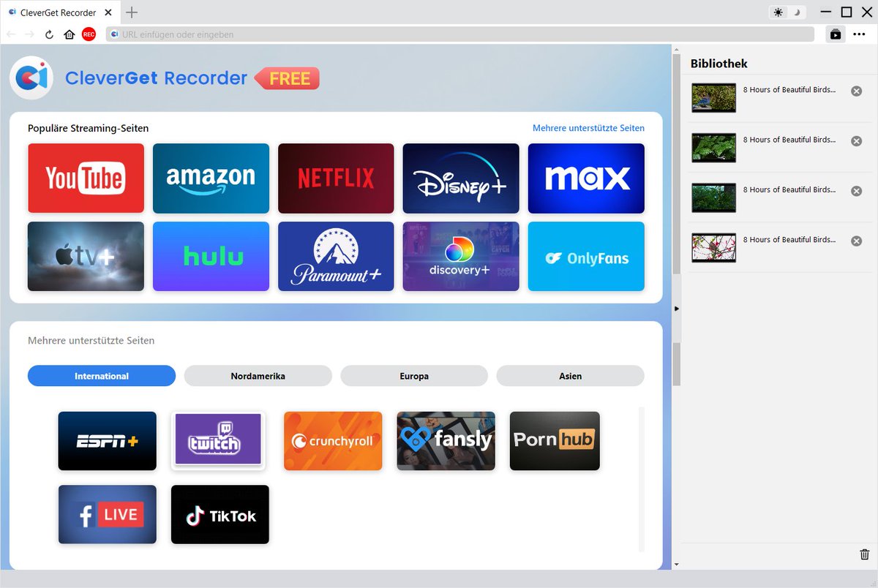Image resolution: width=878 pixels, height=588 pixels.
Task: Open the Max streaming tile
Action: point(586,178)
